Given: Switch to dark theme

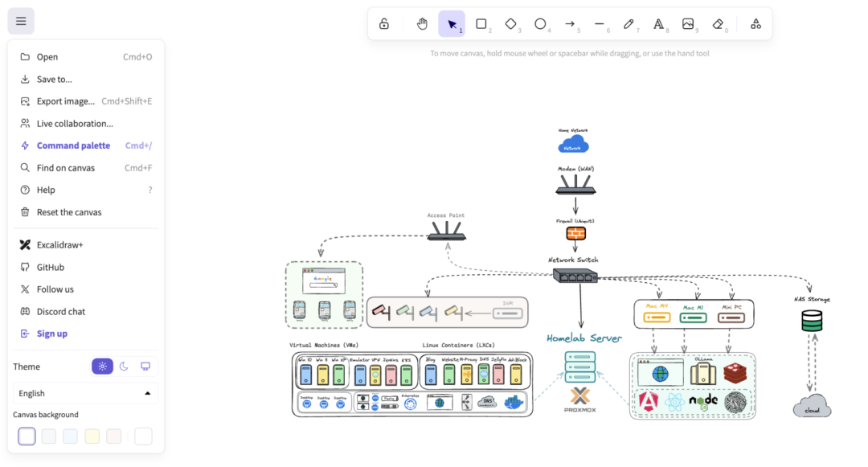Looking at the screenshot, I should pyautogui.click(x=123, y=366).
